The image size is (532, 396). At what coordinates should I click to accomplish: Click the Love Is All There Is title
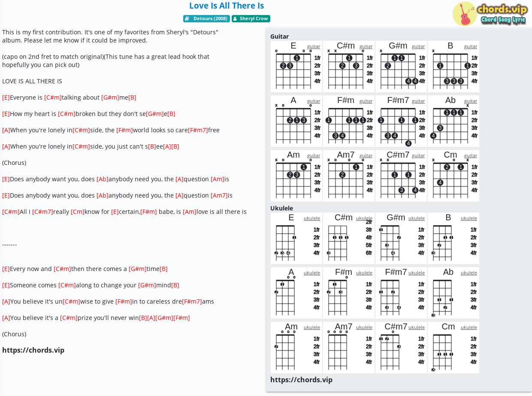click(x=227, y=6)
